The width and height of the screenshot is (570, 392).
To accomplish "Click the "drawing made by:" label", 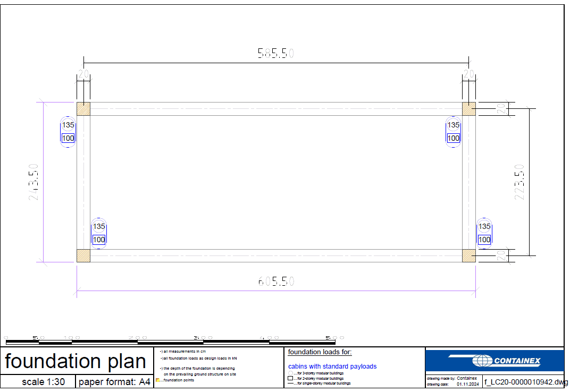I will (441, 379).
